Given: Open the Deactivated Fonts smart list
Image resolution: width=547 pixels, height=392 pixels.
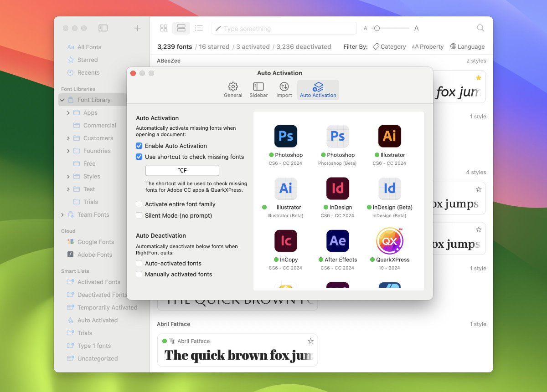Looking at the screenshot, I should [102, 295].
